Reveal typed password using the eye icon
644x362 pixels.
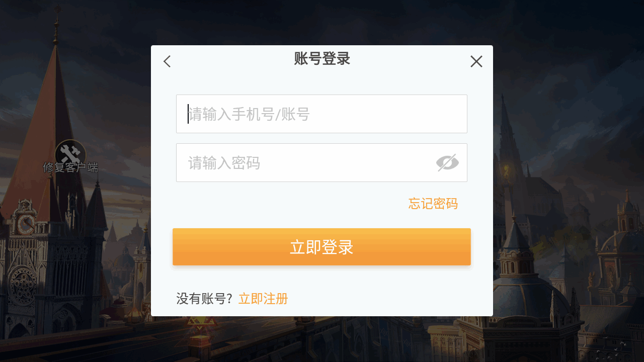click(447, 163)
